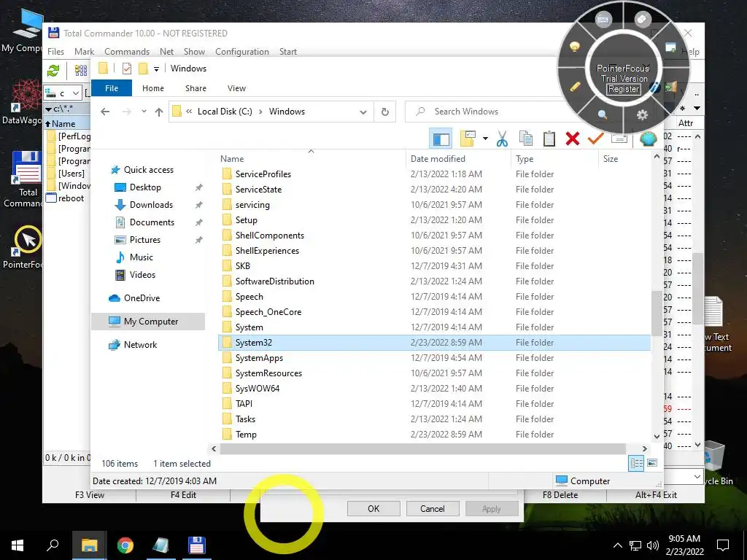747x560 pixels.
Task: Open Chrome from the taskbar
Action: (125, 545)
